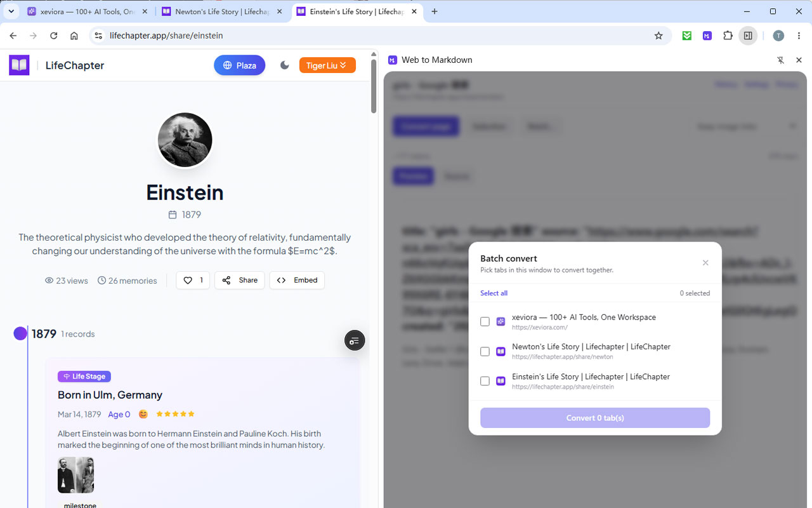Click the 1879 timeline marker dot
The height and width of the screenshot is (508, 812).
20,333
